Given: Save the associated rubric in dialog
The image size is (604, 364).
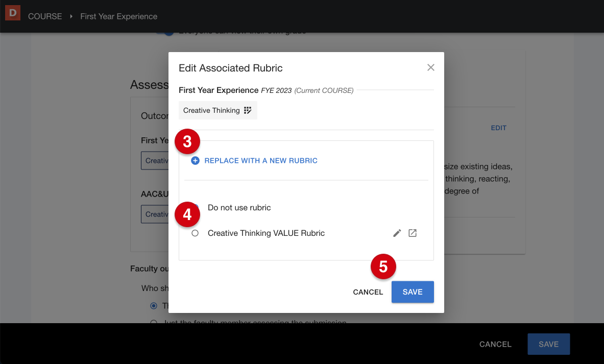Looking at the screenshot, I should click(x=413, y=292).
